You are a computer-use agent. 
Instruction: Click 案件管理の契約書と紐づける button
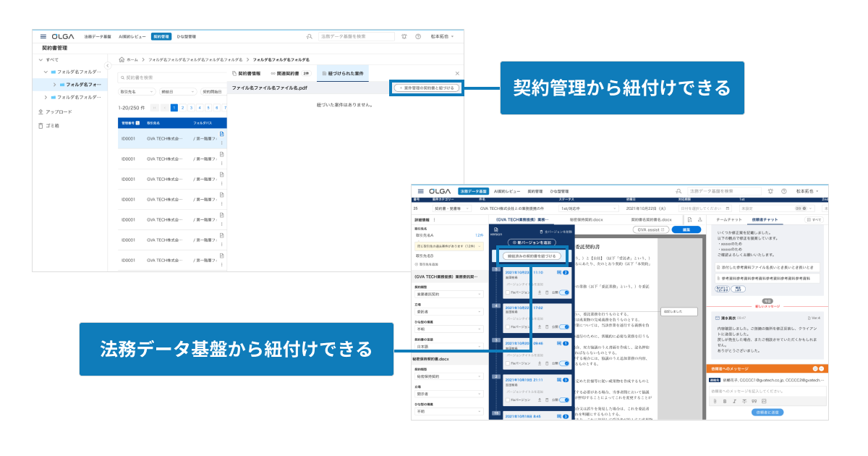(x=426, y=88)
